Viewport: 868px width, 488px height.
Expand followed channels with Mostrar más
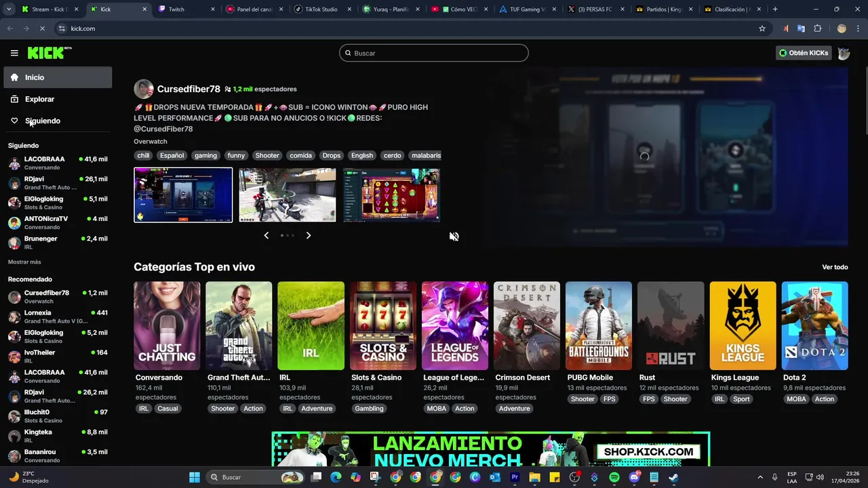(x=24, y=262)
